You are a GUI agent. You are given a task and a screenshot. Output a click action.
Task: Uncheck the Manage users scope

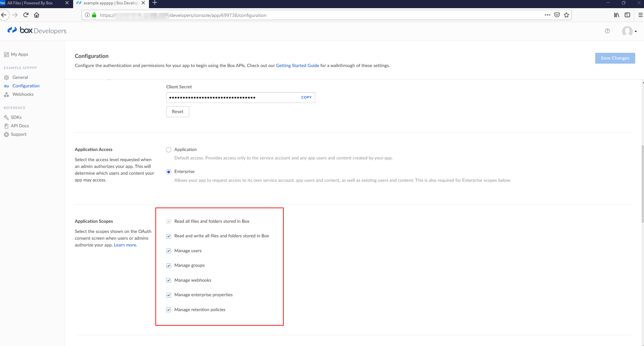pyautogui.click(x=169, y=251)
